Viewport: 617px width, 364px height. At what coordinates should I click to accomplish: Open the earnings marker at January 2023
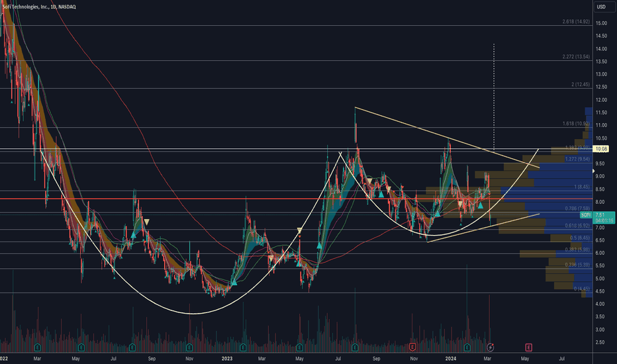click(x=243, y=347)
